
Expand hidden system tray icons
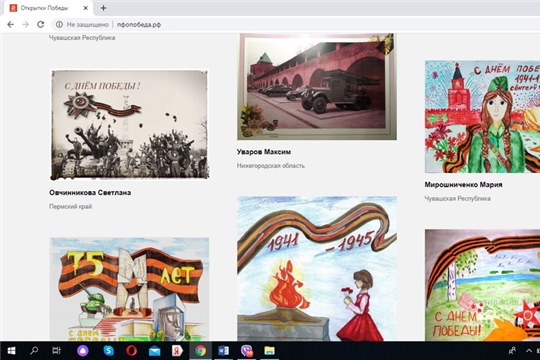(x=529, y=351)
